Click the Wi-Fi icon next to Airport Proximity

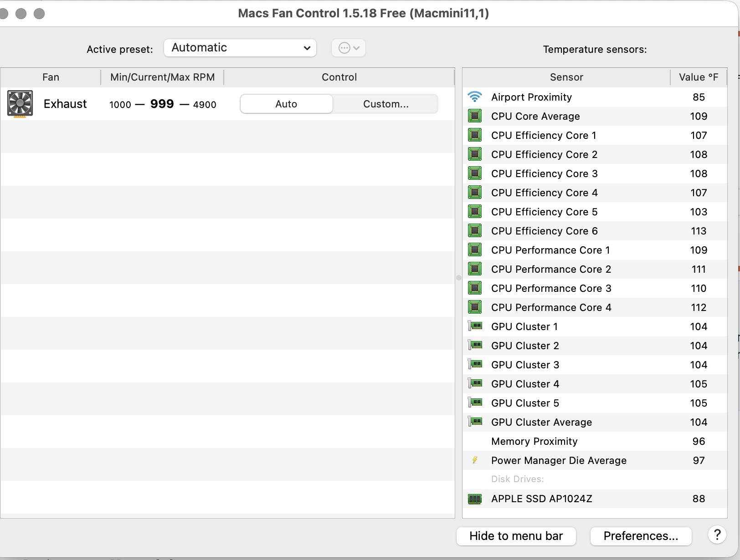[475, 97]
